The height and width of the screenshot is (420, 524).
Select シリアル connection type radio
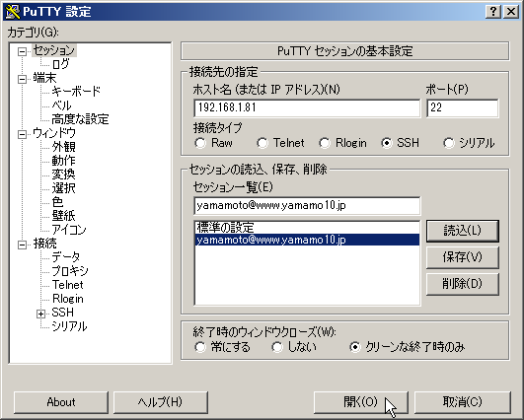[x=448, y=143]
